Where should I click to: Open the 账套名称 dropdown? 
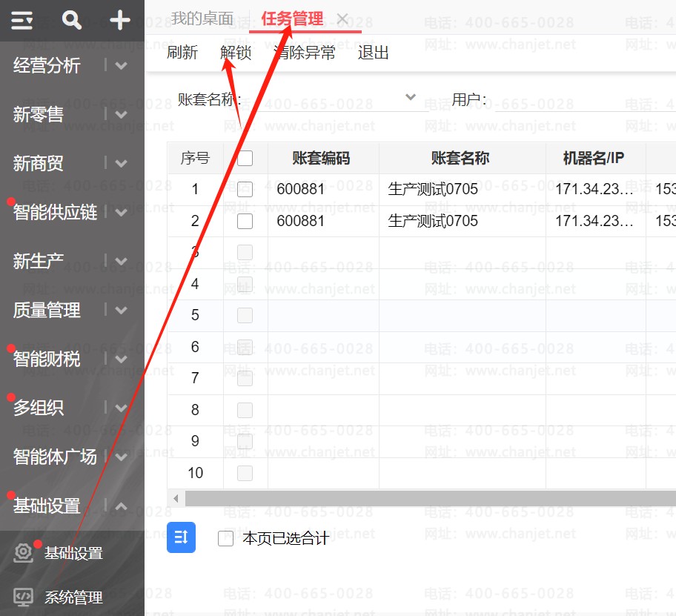point(411,98)
